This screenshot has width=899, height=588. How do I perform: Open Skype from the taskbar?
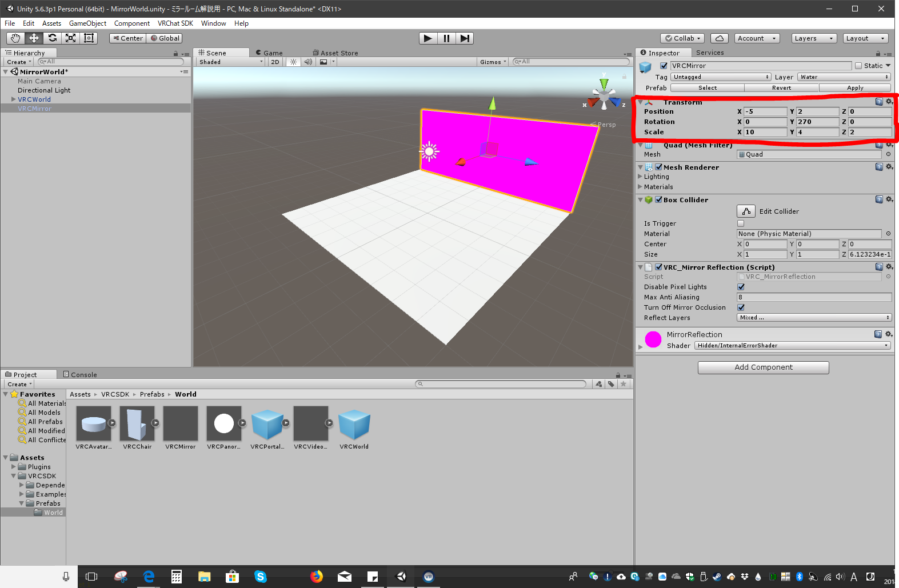point(261,577)
